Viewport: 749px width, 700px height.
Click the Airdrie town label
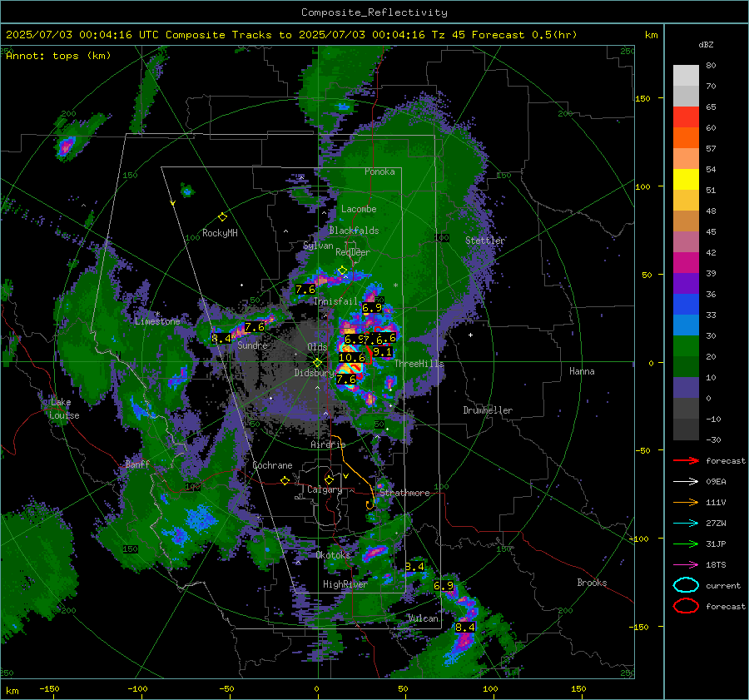pos(328,444)
